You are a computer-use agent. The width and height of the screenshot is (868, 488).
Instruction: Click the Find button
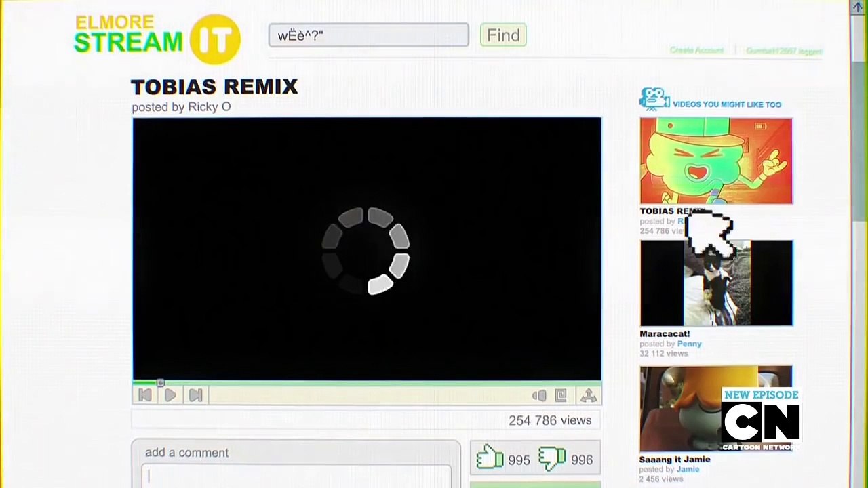pyautogui.click(x=503, y=35)
